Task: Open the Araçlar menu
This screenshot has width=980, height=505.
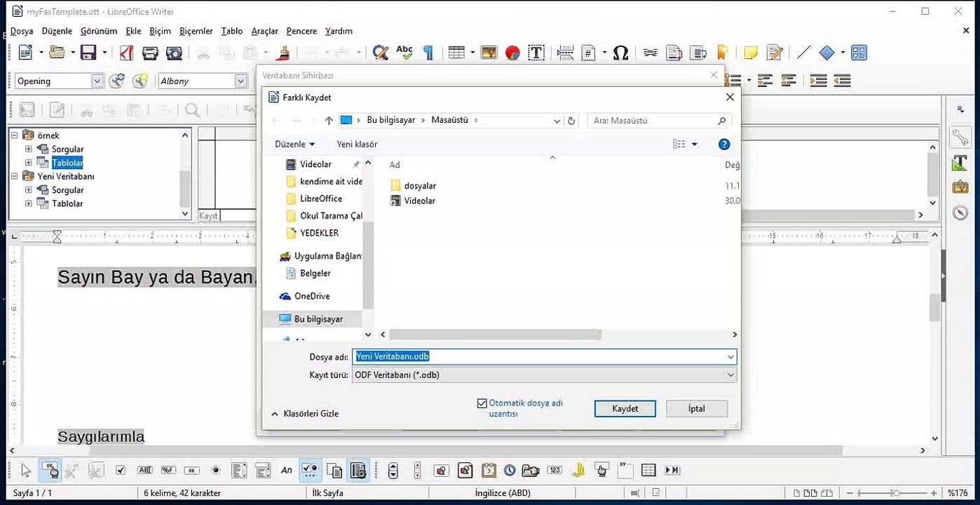Action: pyautogui.click(x=264, y=31)
